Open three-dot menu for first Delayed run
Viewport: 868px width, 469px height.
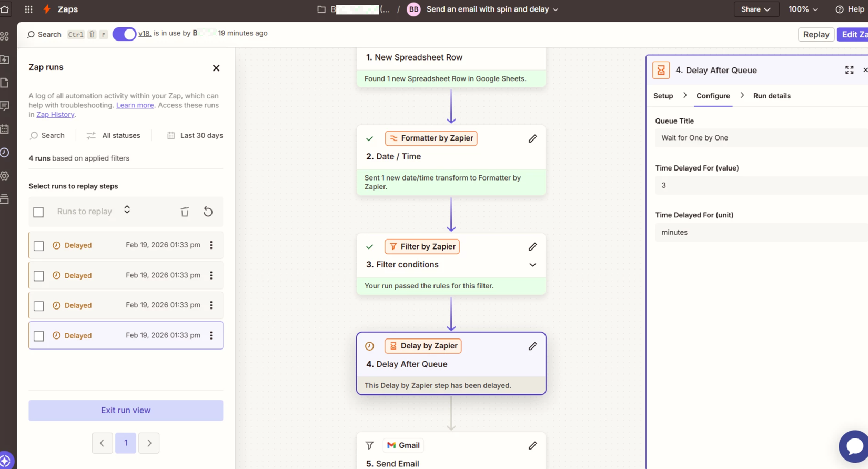211,245
